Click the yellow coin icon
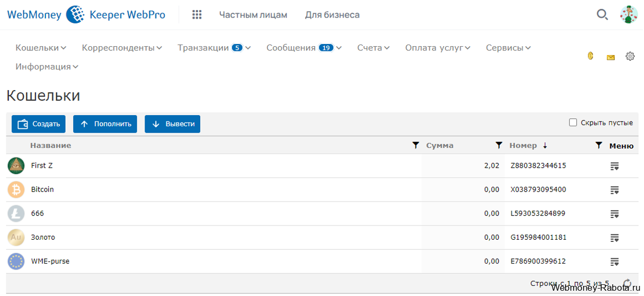Viewport: 644px width, 296px height. point(591,55)
